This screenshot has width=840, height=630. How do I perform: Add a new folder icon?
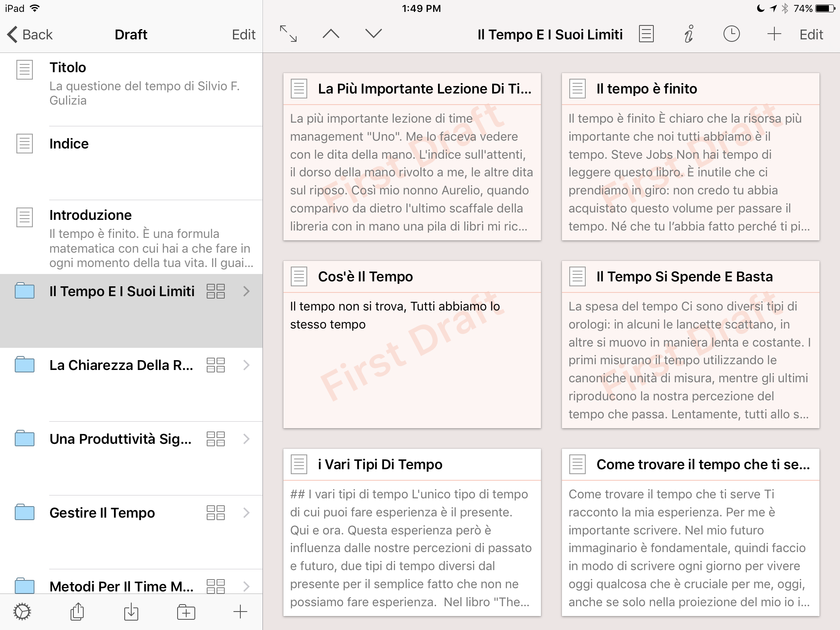[x=186, y=612]
